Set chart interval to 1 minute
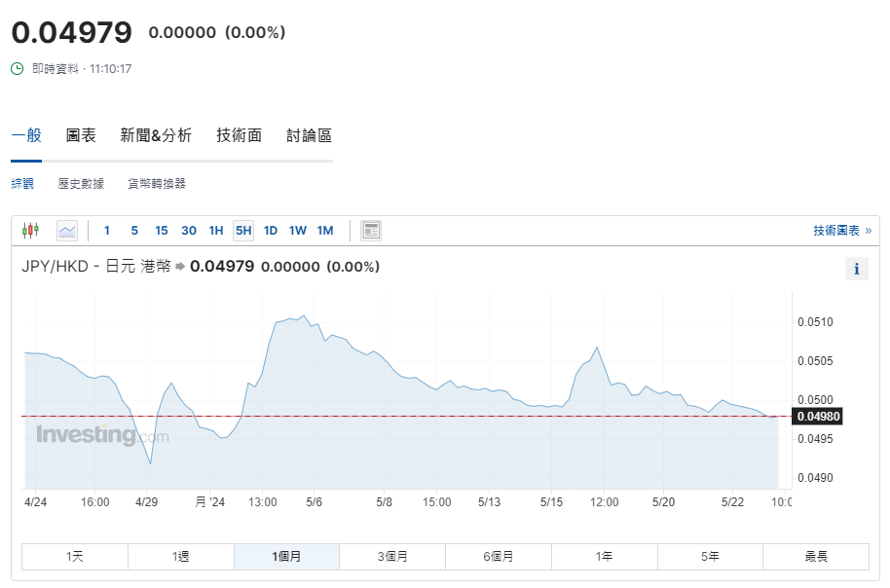Screen dimensions: 890x588 pos(107,231)
